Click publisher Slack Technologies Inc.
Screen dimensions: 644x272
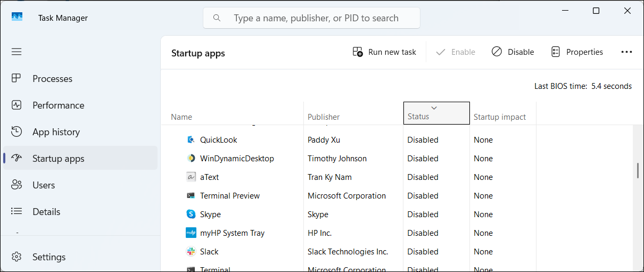348,252
